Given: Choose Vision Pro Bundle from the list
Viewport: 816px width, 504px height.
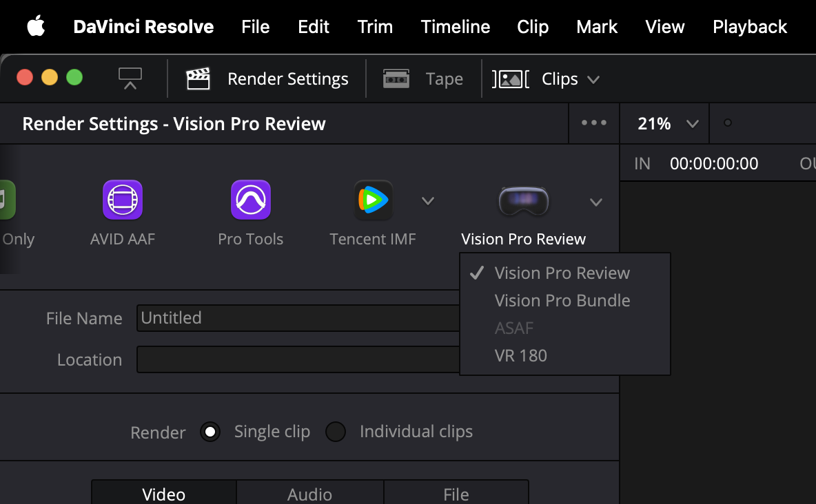Looking at the screenshot, I should click(562, 301).
